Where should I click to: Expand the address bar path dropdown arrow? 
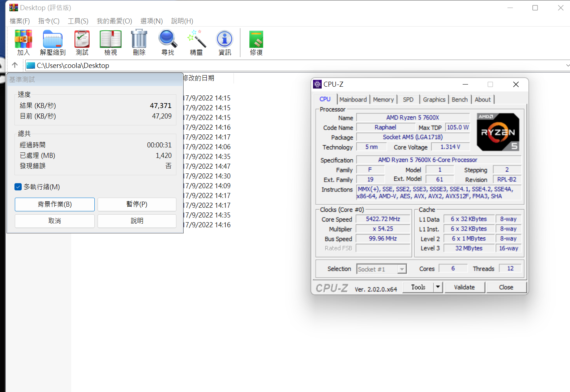tap(567, 65)
